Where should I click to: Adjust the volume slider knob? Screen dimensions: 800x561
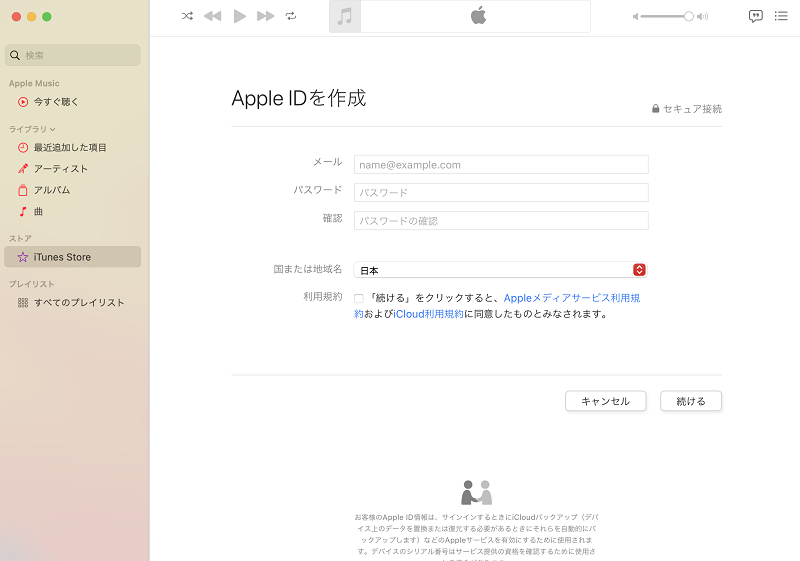(688, 16)
